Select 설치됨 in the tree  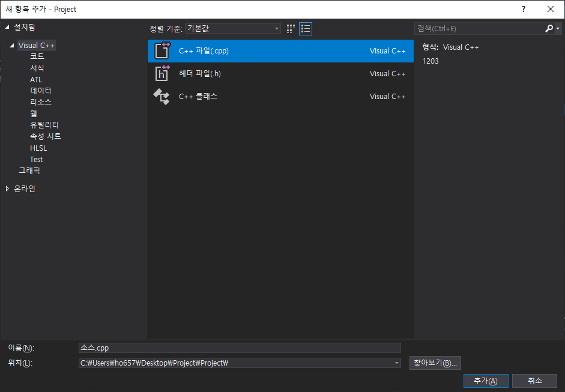(x=25, y=28)
